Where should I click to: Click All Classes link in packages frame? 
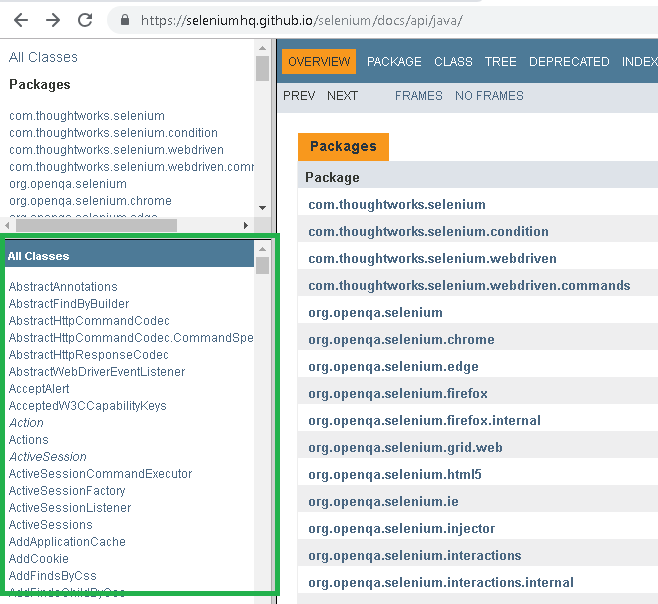click(x=43, y=57)
